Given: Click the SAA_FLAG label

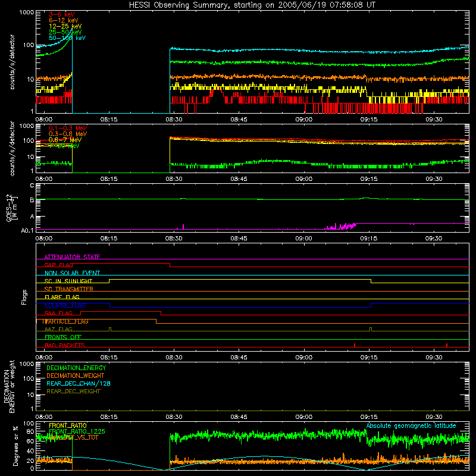Looking at the screenshot, I should [x=58, y=314].
